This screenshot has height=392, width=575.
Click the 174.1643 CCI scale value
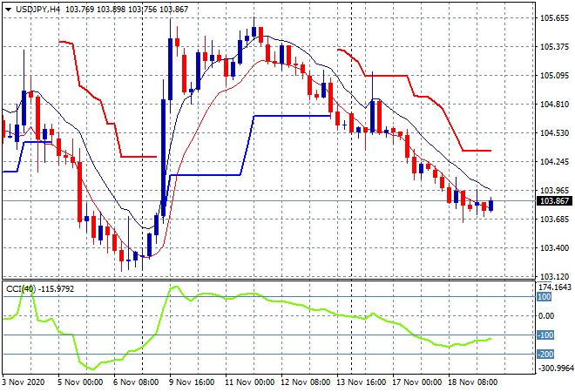point(554,287)
